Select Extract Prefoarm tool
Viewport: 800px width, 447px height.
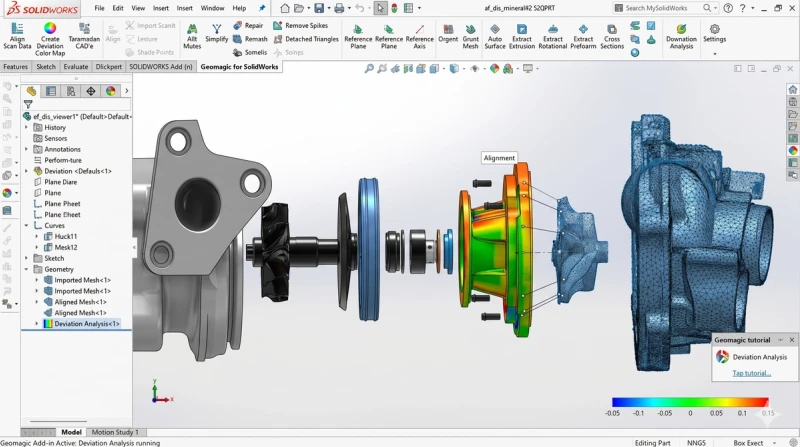pyautogui.click(x=583, y=36)
